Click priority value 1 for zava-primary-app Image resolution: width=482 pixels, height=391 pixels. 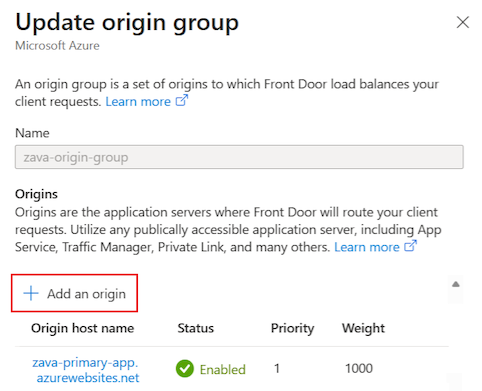[277, 369]
